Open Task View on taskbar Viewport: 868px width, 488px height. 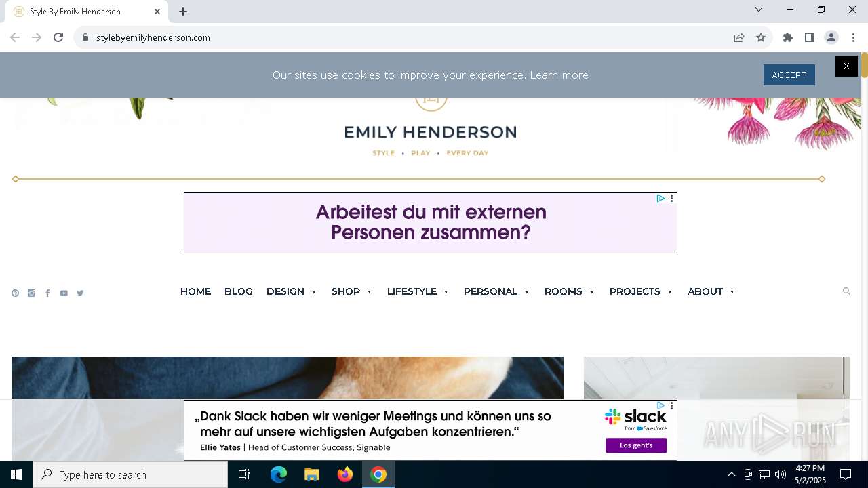[244, 474]
